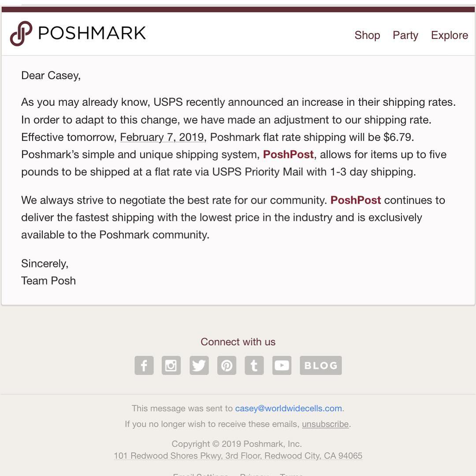Go to the Explore menu item
This screenshot has height=476, width=476.
coord(450,35)
